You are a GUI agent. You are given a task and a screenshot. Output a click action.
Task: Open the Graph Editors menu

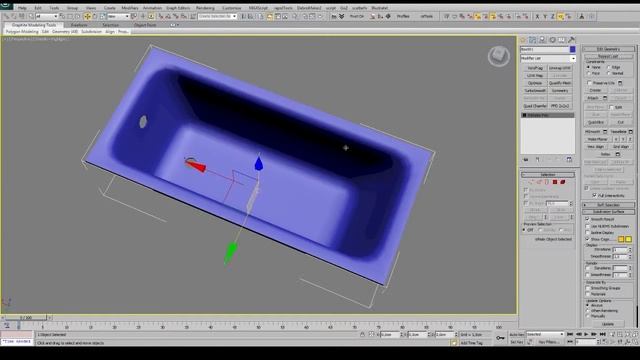(x=178, y=8)
